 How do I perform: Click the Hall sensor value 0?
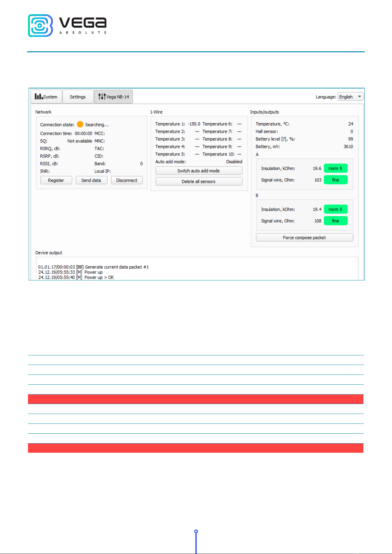tap(352, 132)
